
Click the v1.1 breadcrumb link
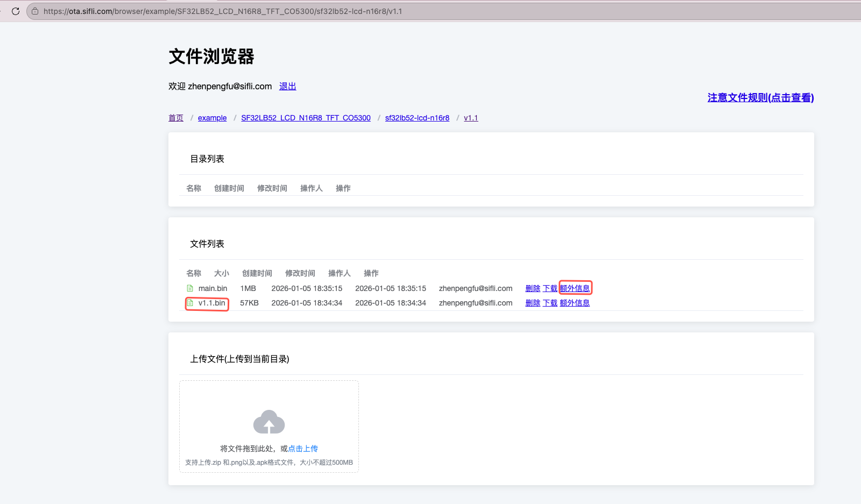pyautogui.click(x=471, y=118)
